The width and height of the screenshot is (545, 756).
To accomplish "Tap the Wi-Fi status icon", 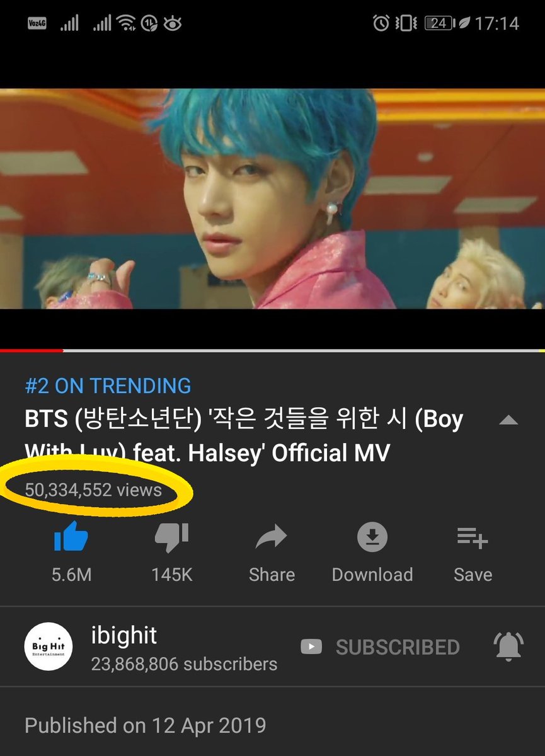I will click(x=127, y=24).
